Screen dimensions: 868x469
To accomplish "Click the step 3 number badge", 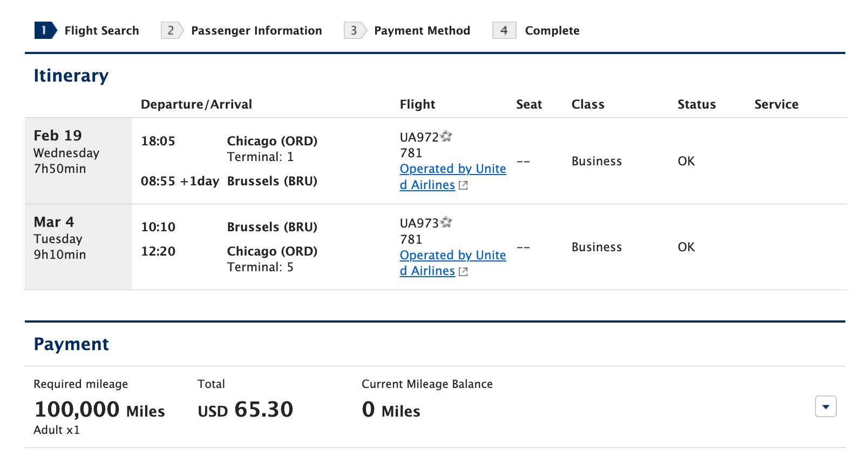I will click(x=354, y=31).
